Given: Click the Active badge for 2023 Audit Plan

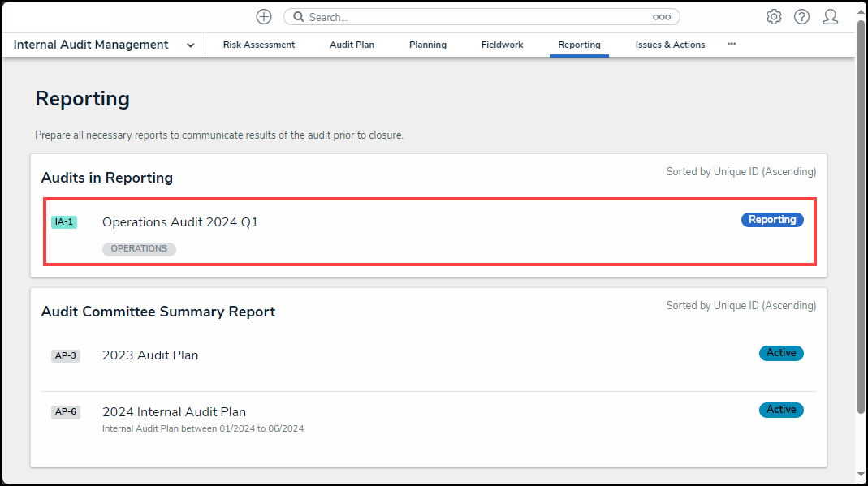Looking at the screenshot, I should point(781,353).
